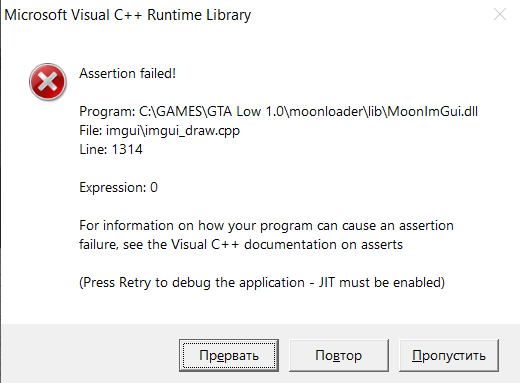Click the 'For information on how your program' sentence
Viewport: 520px width, 383px height.
tap(266, 226)
